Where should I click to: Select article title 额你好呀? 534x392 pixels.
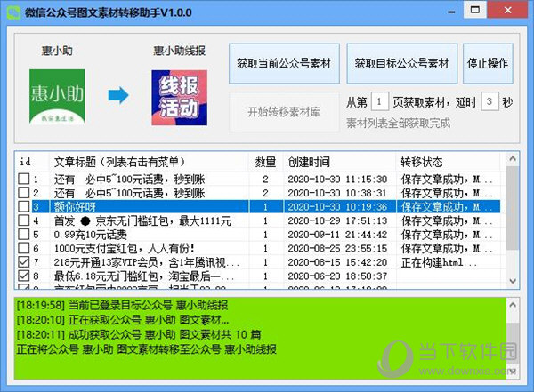point(75,207)
